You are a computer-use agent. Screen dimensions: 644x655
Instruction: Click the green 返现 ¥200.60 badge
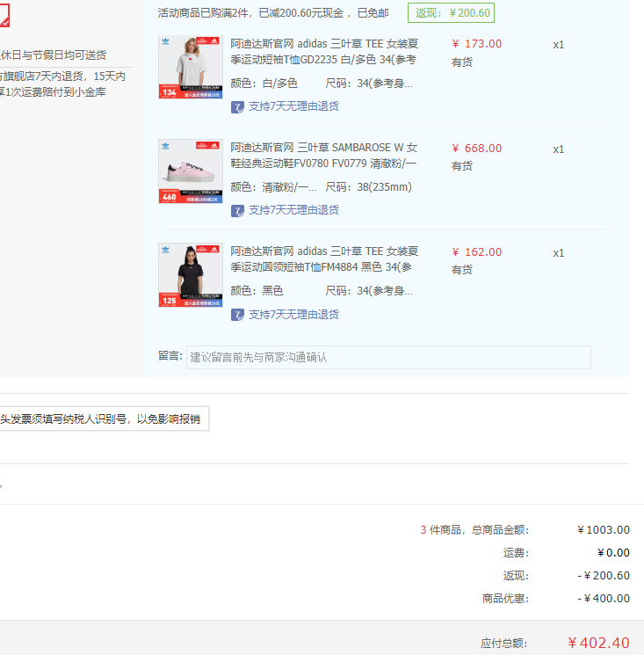pyautogui.click(x=452, y=13)
